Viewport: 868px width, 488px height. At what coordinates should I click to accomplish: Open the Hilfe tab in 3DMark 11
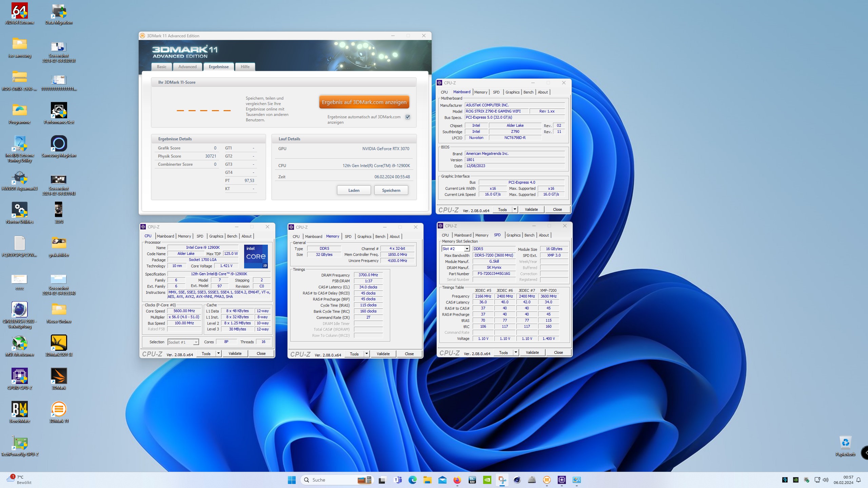(245, 67)
